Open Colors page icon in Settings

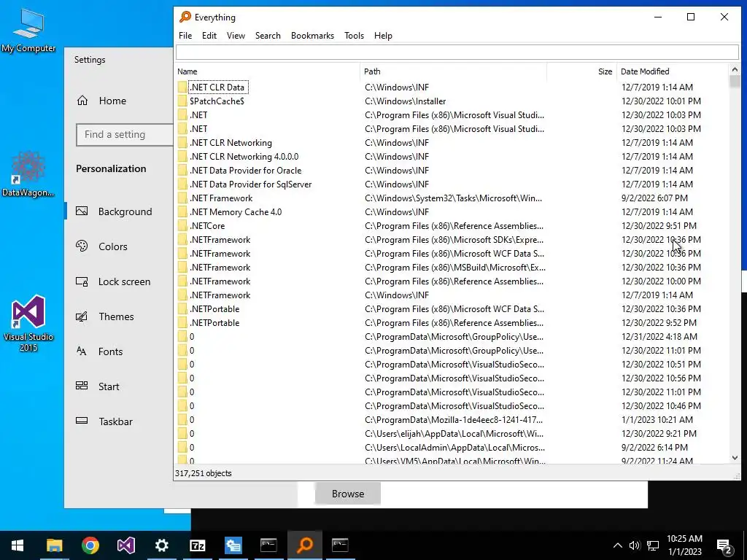(x=82, y=246)
